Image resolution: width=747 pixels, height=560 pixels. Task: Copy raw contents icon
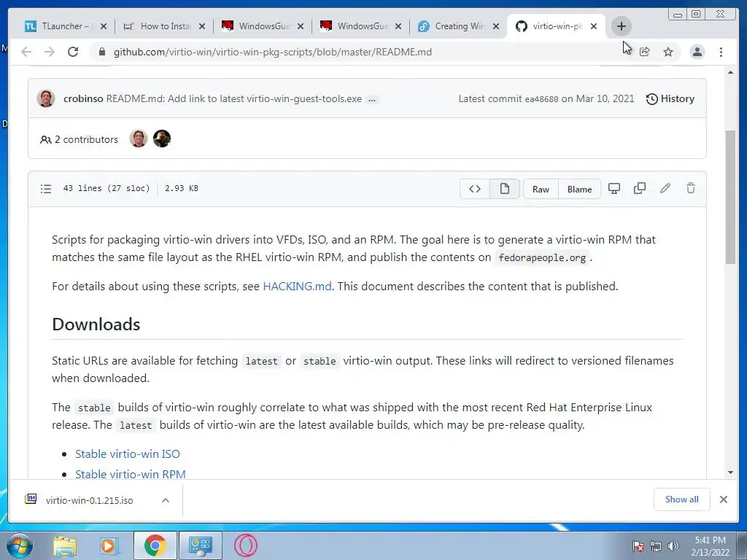point(639,189)
